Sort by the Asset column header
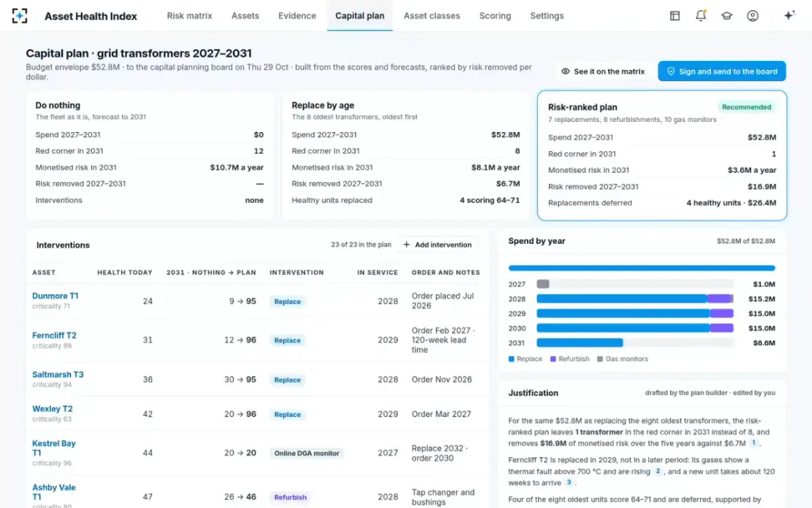 [x=44, y=272]
